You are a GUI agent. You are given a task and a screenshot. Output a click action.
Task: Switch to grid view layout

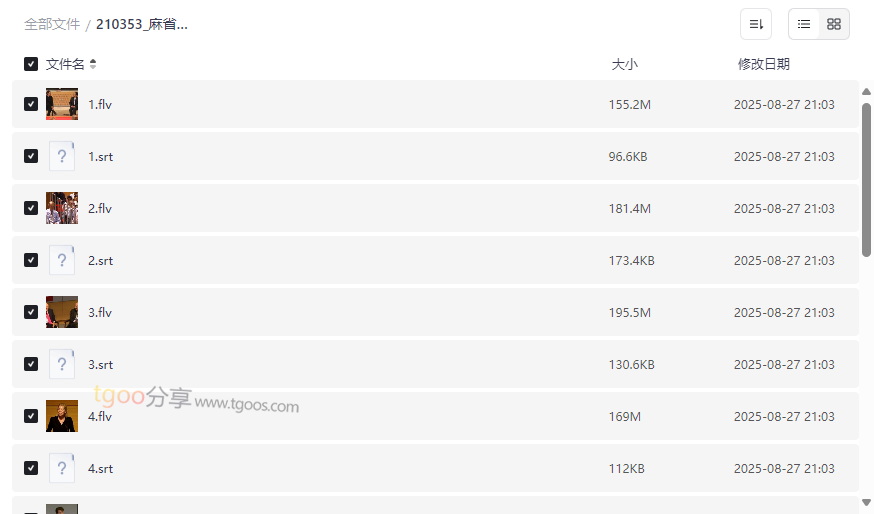[834, 24]
